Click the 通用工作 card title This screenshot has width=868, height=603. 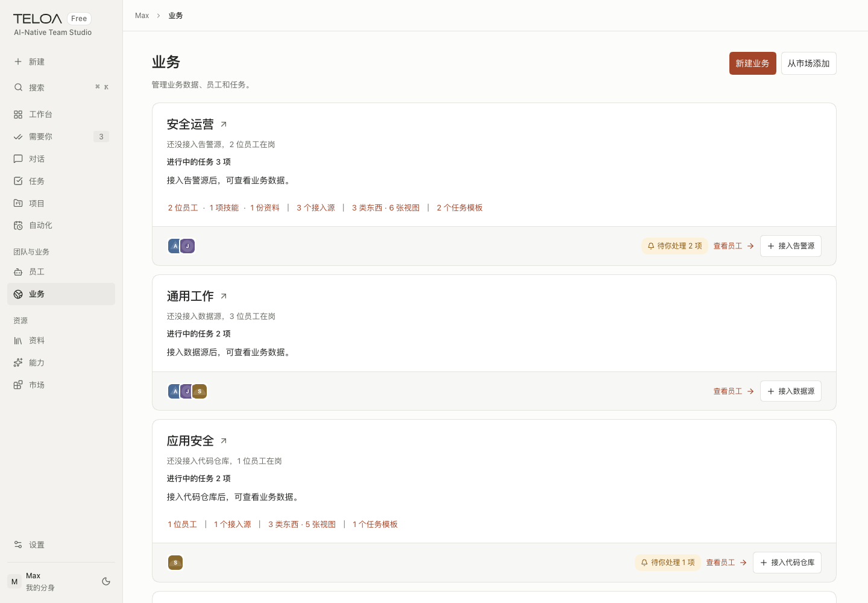pyautogui.click(x=190, y=296)
